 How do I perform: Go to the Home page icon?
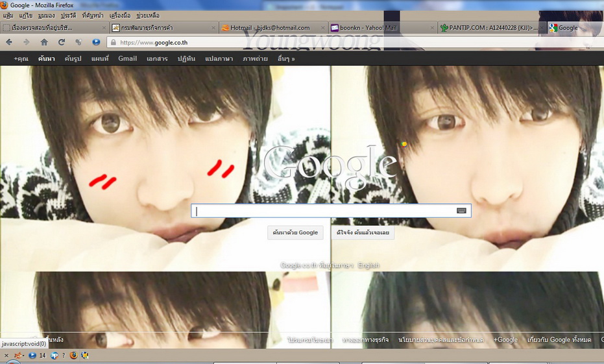click(44, 42)
